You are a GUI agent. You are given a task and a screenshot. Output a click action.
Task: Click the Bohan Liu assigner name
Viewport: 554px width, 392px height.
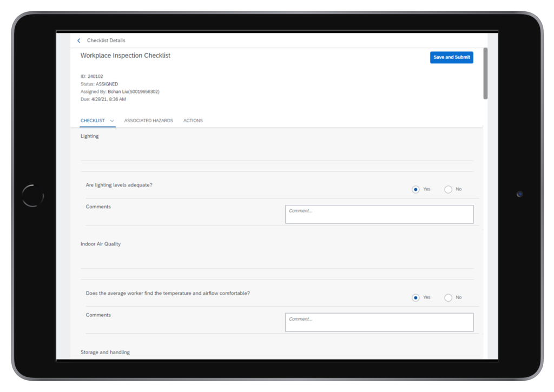pos(133,92)
